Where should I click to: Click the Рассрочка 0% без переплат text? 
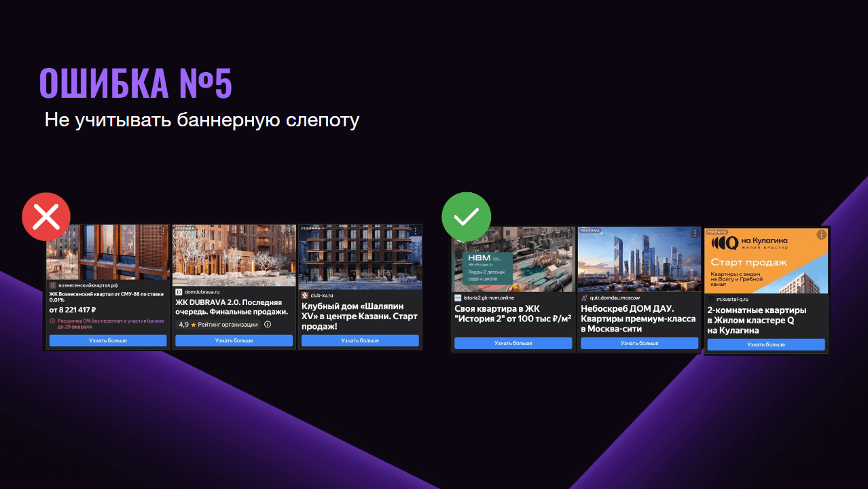click(111, 323)
